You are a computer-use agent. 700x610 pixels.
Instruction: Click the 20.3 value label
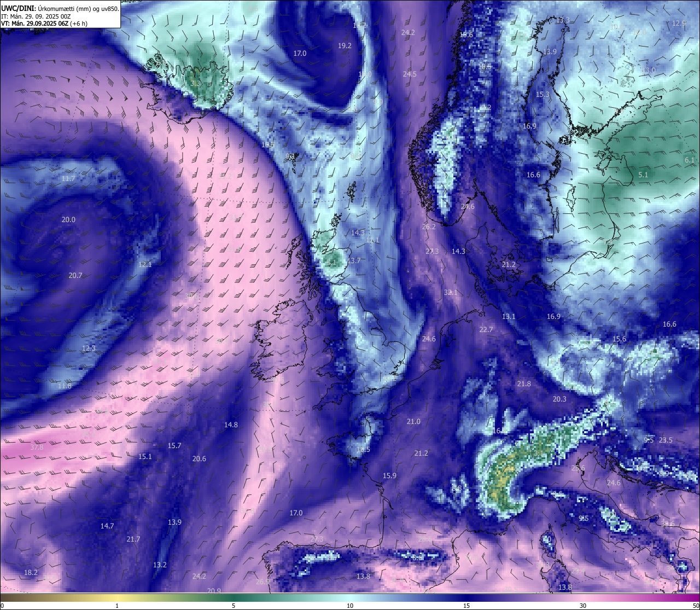pyautogui.click(x=559, y=399)
